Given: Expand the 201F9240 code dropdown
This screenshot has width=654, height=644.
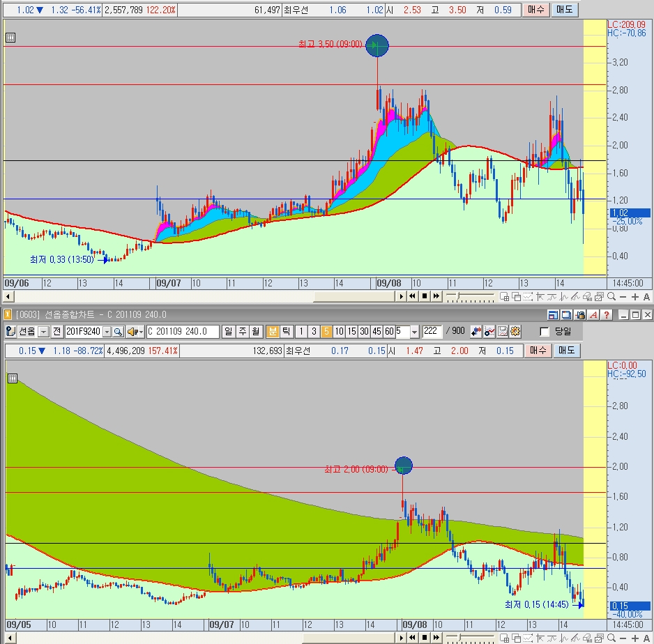Looking at the screenshot, I should (x=107, y=332).
